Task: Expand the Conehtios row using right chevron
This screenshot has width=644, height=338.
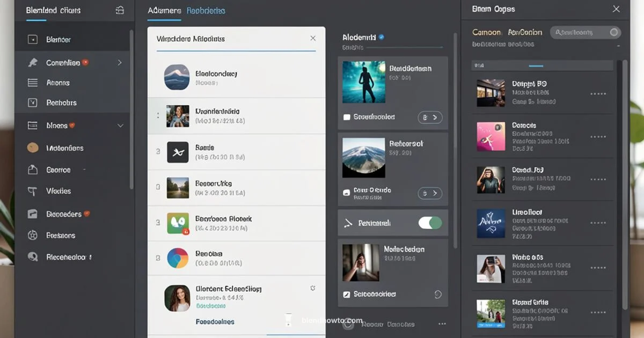Action: tap(120, 63)
